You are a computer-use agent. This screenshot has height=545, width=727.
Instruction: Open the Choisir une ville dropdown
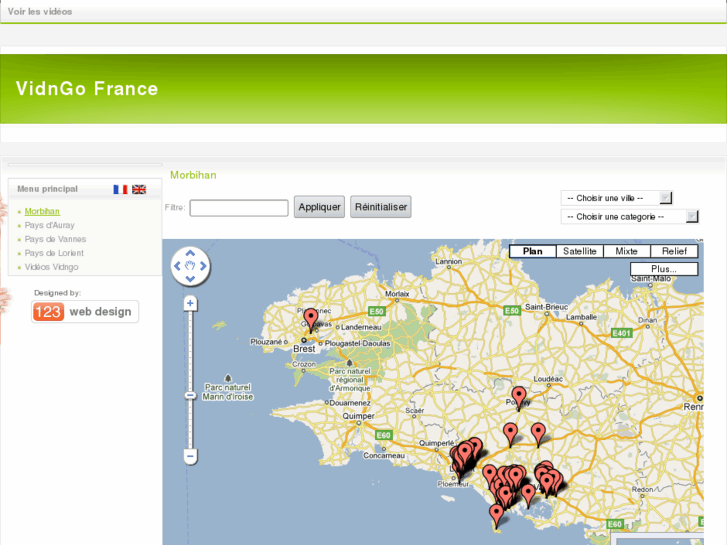coord(616,198)
